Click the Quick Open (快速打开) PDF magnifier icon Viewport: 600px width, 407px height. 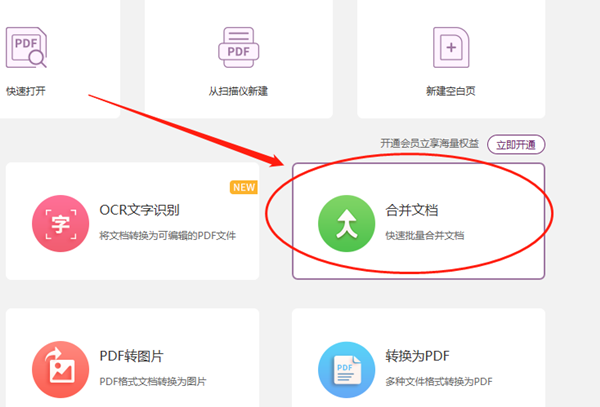pyautogui.click(x=27, y=47)
